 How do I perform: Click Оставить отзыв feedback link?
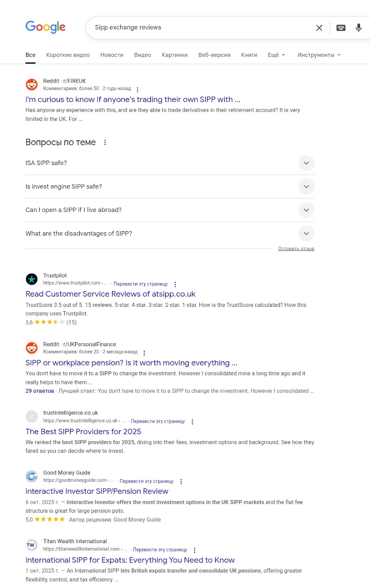coord(296,249)
